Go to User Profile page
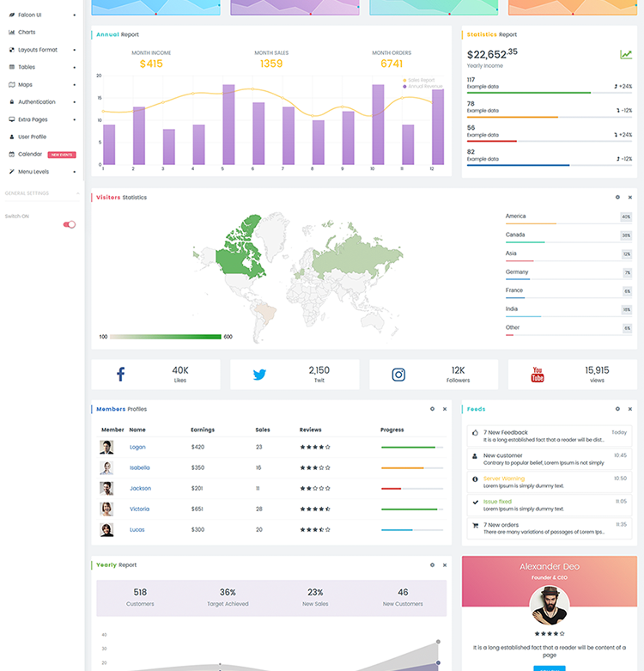 pyautogui.click(x=32, y=137)
